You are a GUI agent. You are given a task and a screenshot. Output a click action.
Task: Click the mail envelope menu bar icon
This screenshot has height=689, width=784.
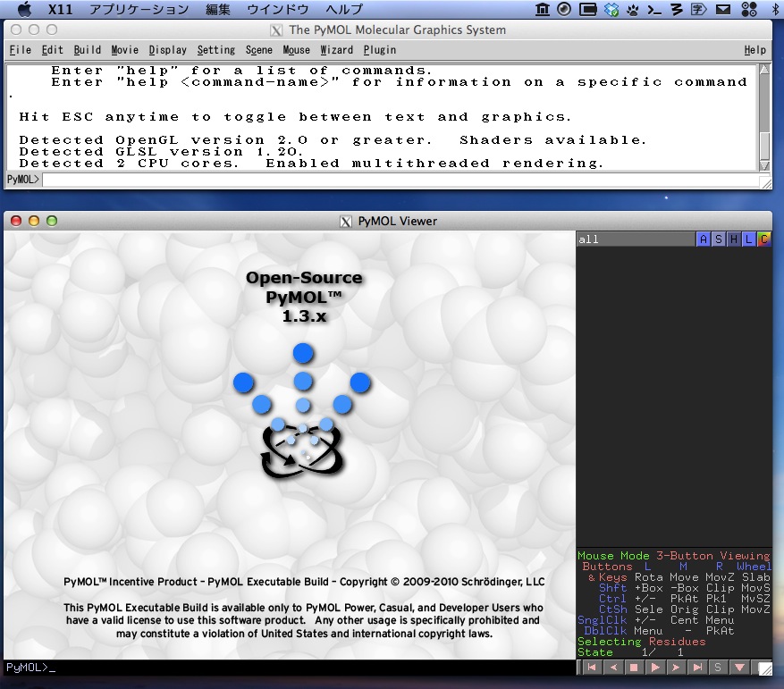click(x=723, y=9)
